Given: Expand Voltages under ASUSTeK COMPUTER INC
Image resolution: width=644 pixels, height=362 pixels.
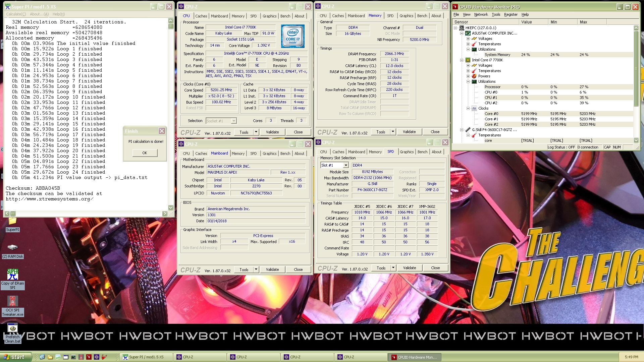Looking at the screenshot, I should point(468,39).
